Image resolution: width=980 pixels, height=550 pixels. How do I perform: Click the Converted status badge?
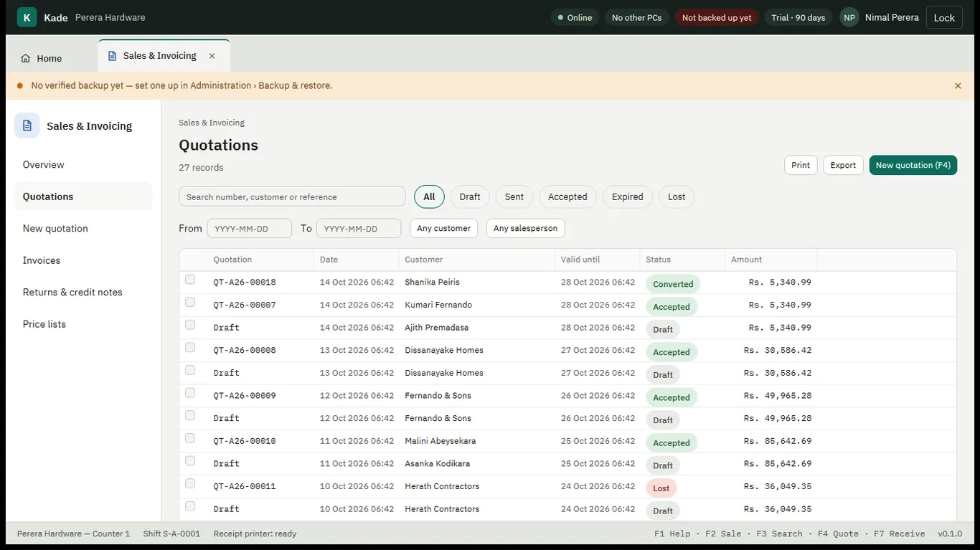point(673,284)
